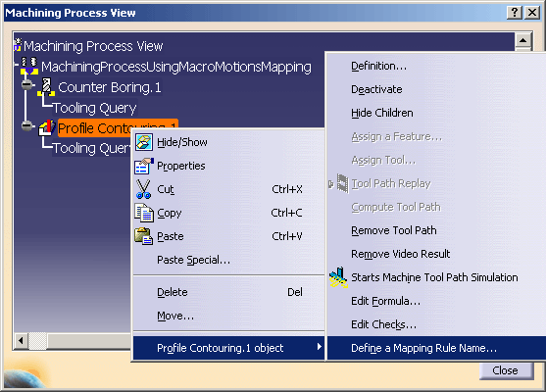This screenshot has height=392, width=546.
Task: Click the horizontal scrollbar left arrow
Action: (21, 340)
